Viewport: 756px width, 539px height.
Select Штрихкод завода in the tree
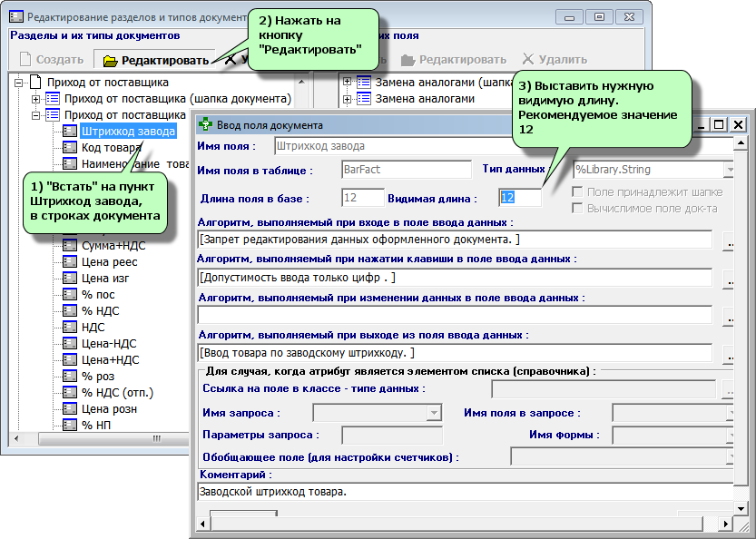click(127, 131)
